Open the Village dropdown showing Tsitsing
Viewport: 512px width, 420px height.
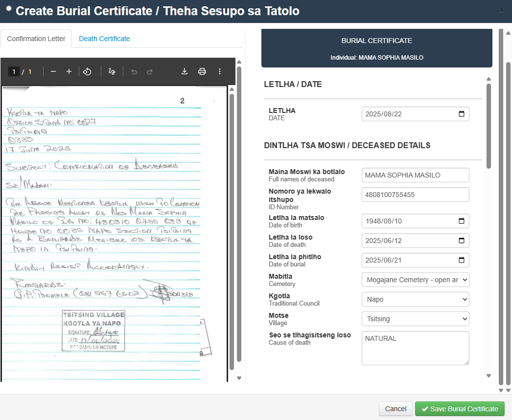pos(415,319)
